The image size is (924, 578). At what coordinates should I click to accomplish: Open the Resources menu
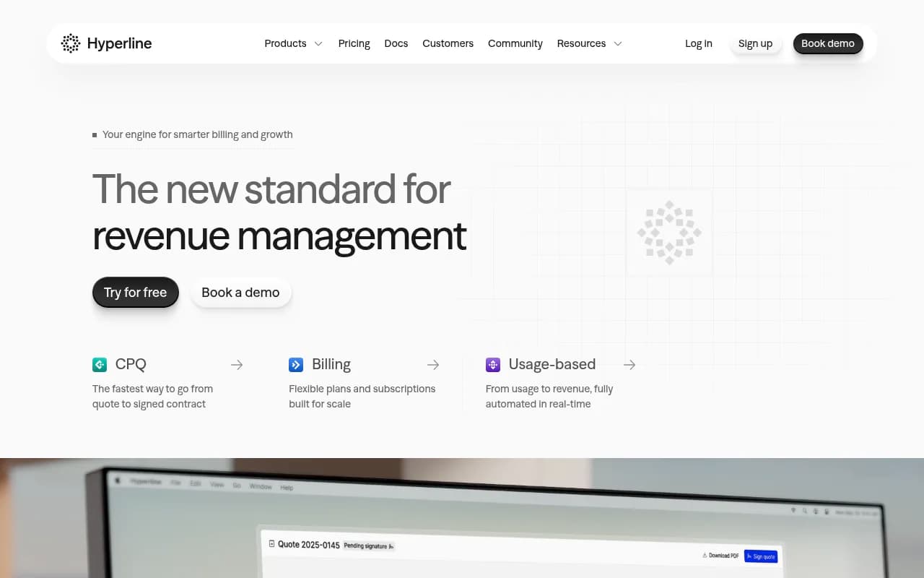[581, 43]
